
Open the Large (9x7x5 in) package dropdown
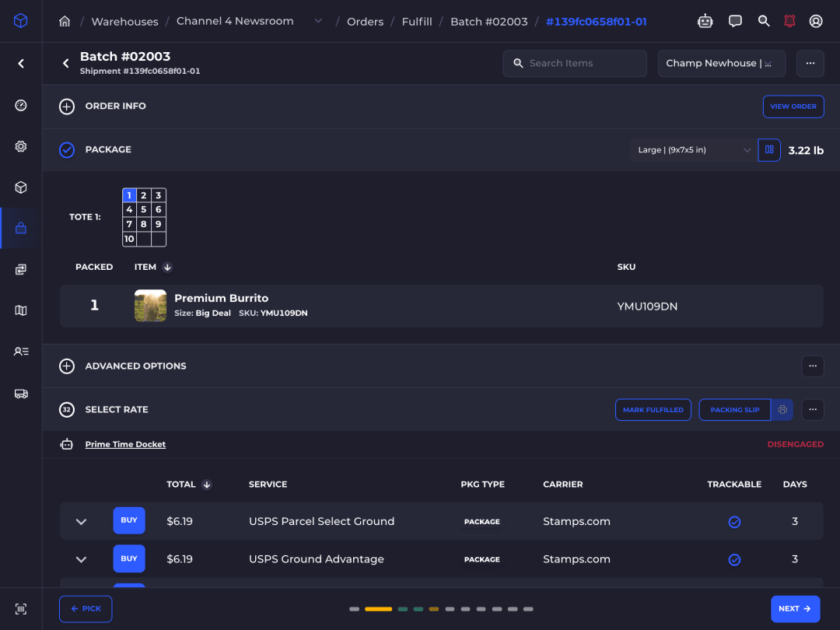tap(694, 150)
